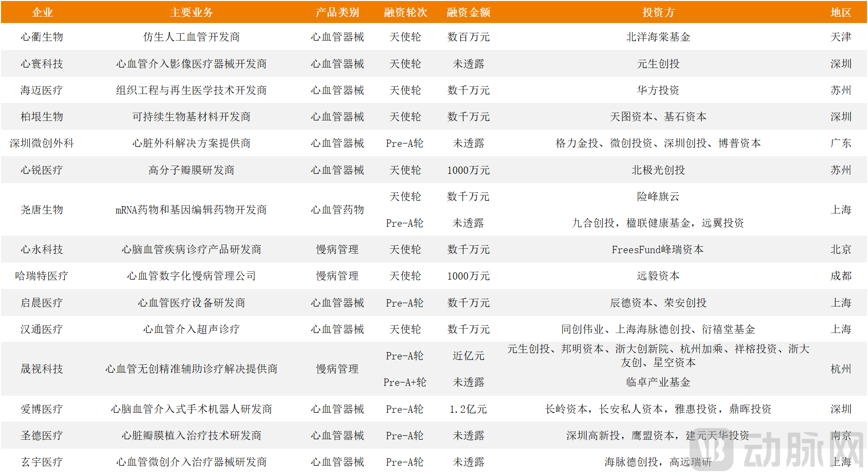Click the 融资轮次 column header
The height and width of the screenshot is (476, 868).
405,12
